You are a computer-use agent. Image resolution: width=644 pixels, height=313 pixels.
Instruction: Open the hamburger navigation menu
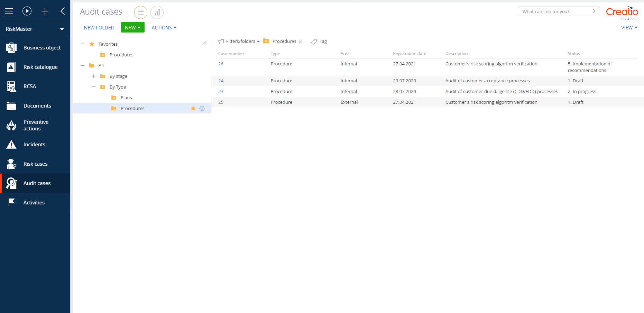click(x=9, y=11)
